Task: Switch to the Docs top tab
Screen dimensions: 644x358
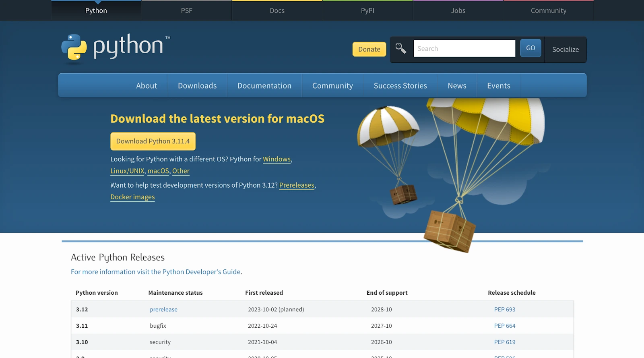Action: 277,11
